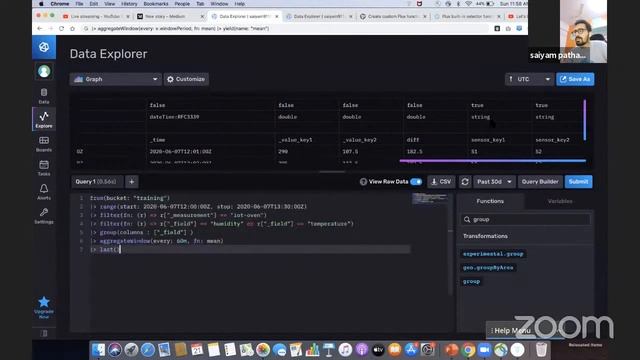Click the _time column header
The image size is (640, 360).
tap(157, 140)
